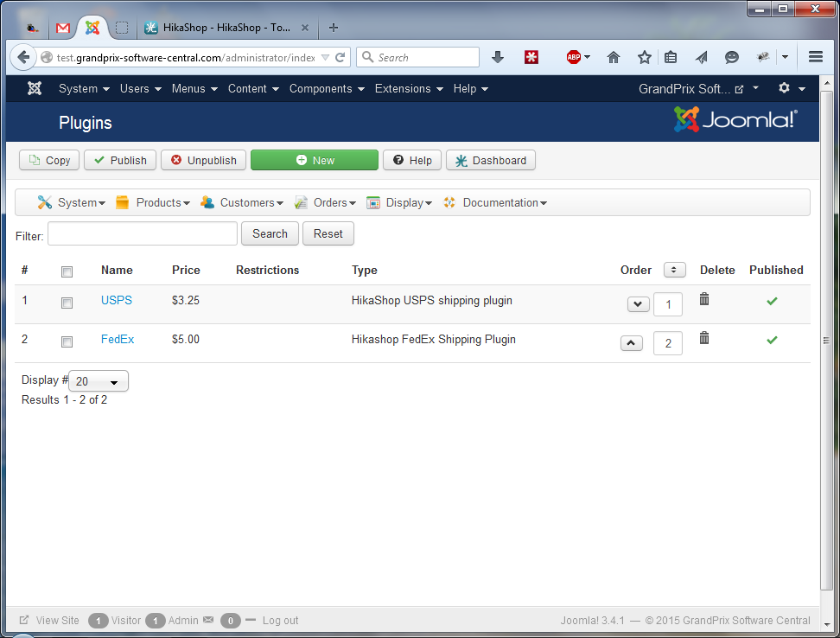Check the USPS row checkbox

[x=67, y=303]
